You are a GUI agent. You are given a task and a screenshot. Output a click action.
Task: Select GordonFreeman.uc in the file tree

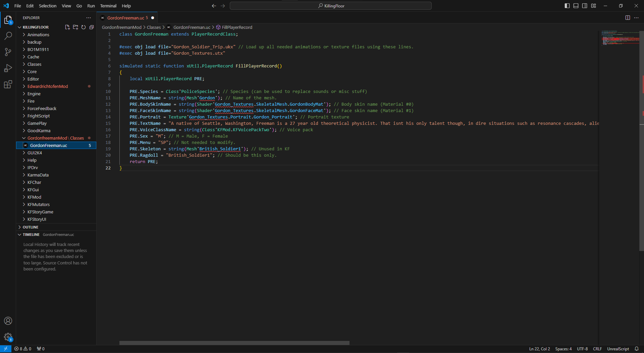point(56,146)
